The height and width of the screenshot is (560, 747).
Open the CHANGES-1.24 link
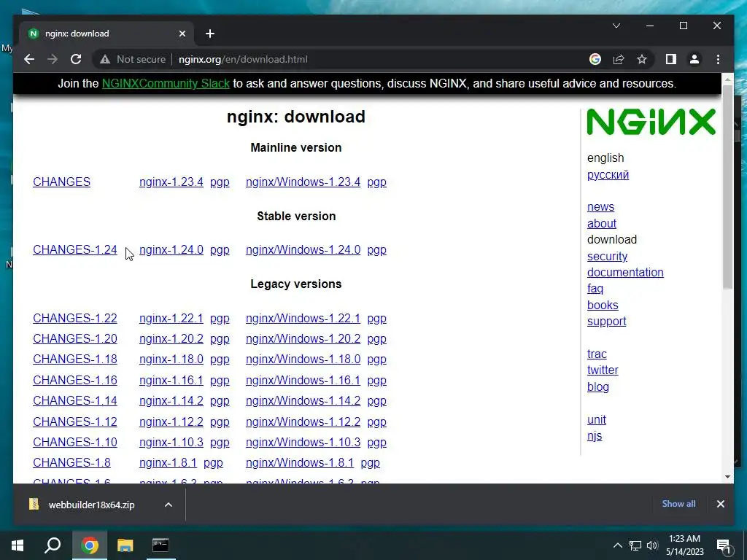tap(75, 250)
